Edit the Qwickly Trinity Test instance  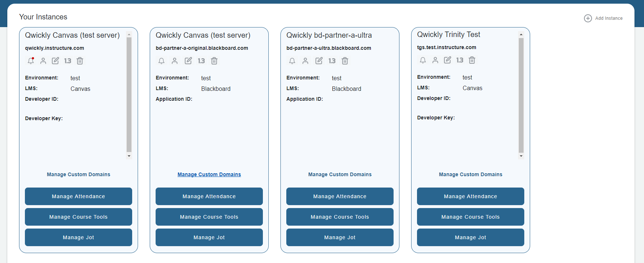click(447, 60)
